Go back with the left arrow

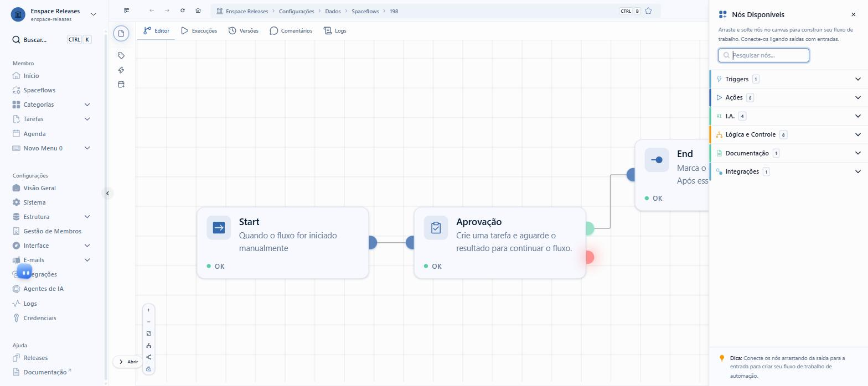152,11
